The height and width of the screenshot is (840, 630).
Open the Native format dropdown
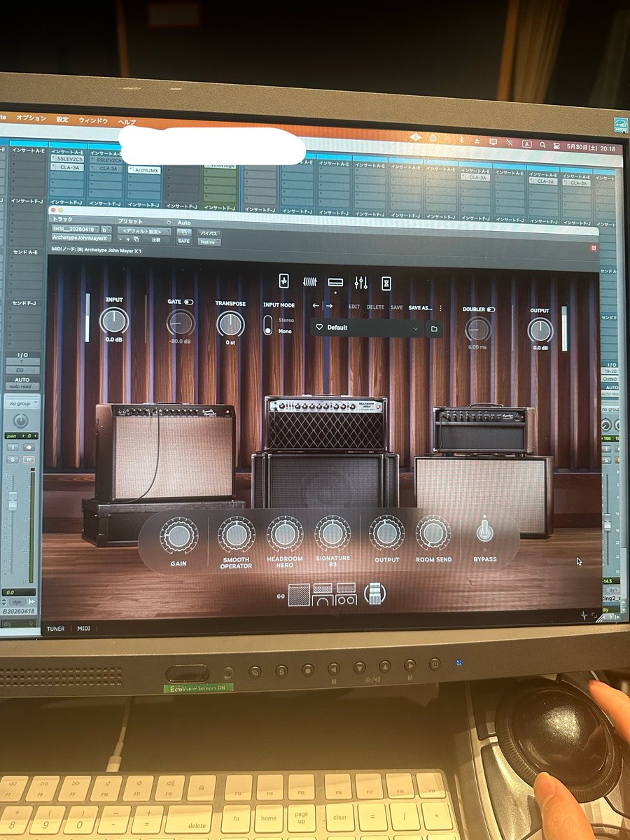pyautogui.click(x=209, y=241)
